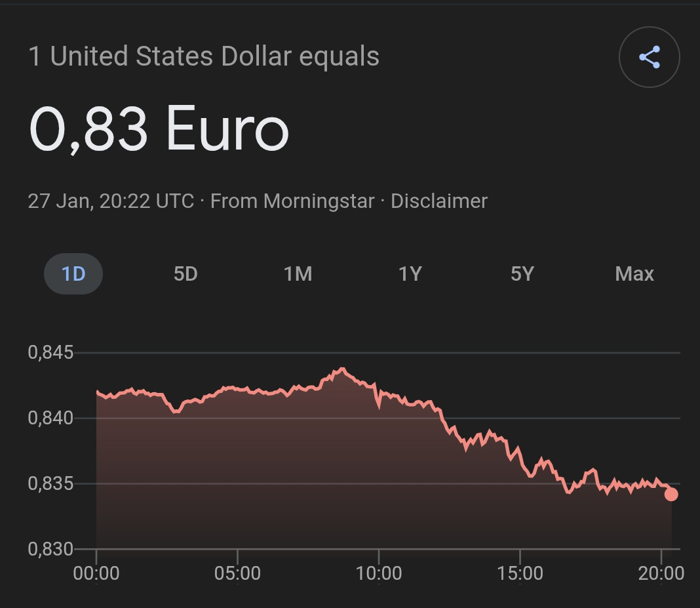Click the current rate dot on chart
Image resolution: width=700 pixels, height=608 pixels.
pyautogui.click(x=671, y=494)
